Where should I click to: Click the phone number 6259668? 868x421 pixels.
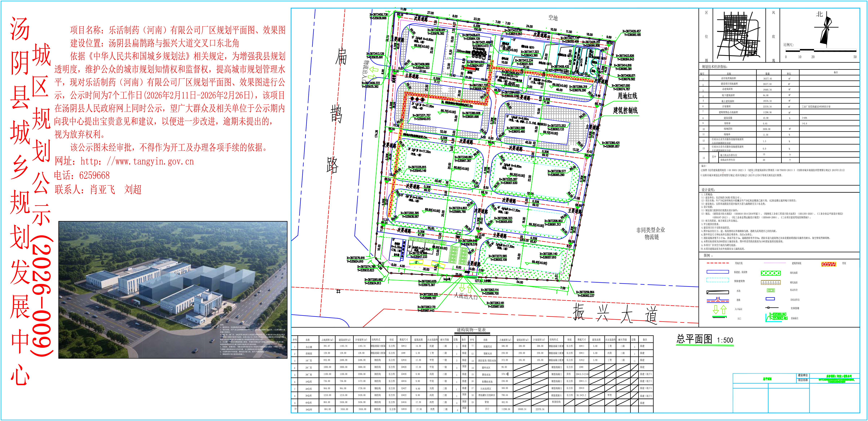94,176
